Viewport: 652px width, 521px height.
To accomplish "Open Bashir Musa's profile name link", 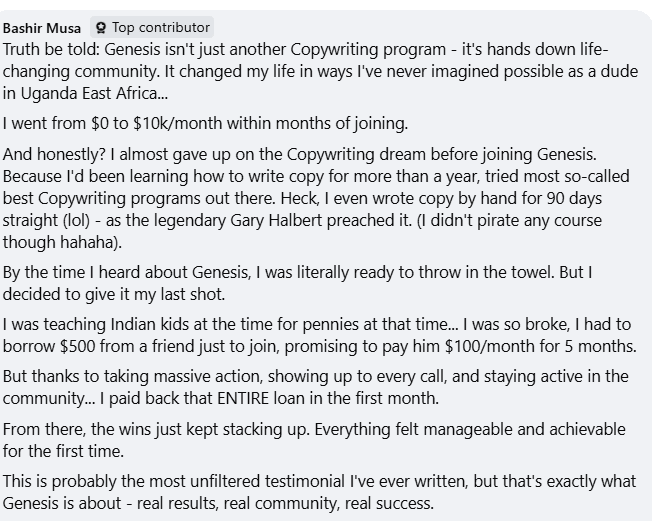I will [42, 28].
